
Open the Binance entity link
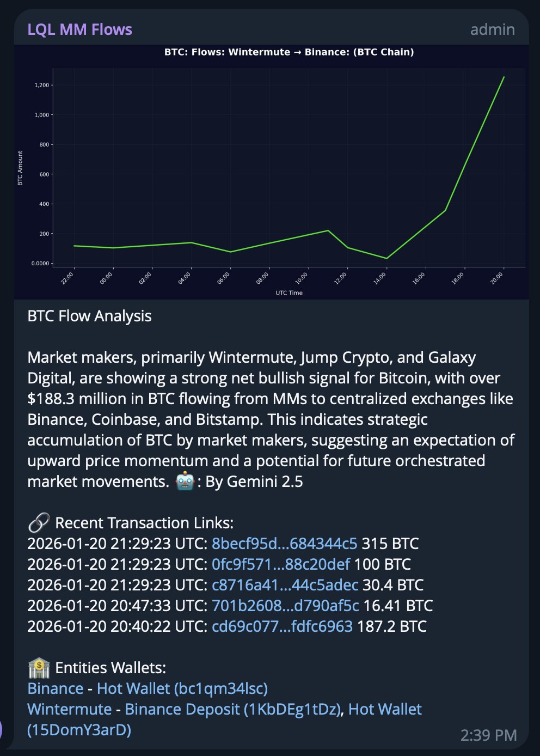point(56,688)
